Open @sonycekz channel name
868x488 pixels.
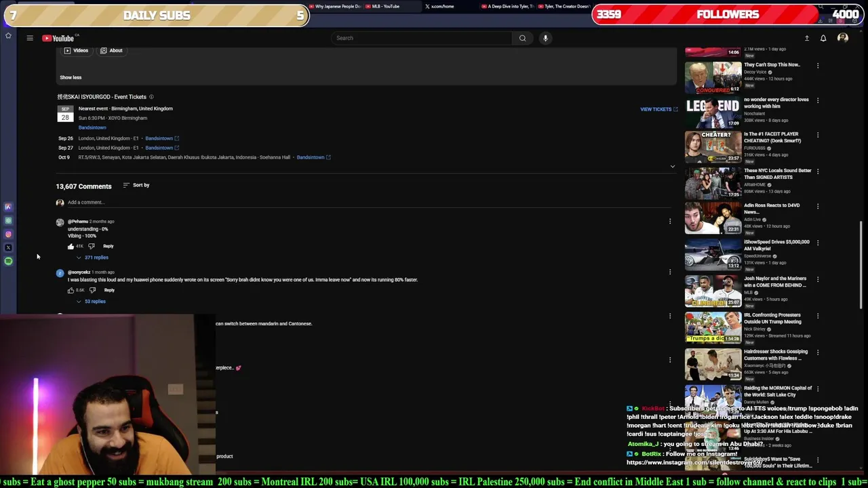point(79,272)
